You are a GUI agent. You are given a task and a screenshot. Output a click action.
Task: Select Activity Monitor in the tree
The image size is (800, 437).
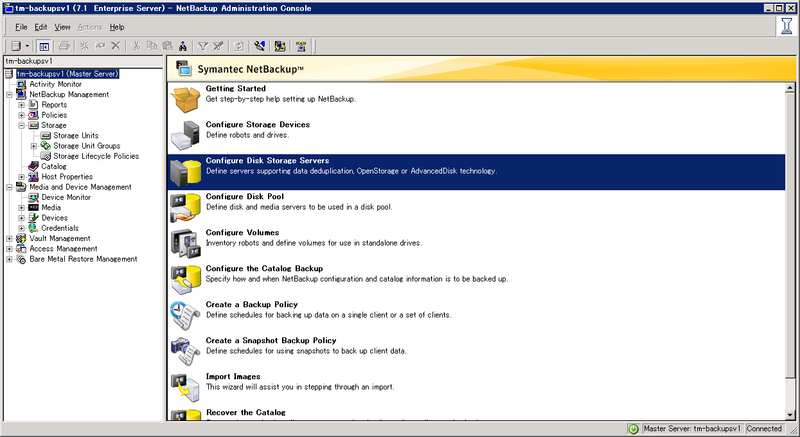click(x=55, y=84)
